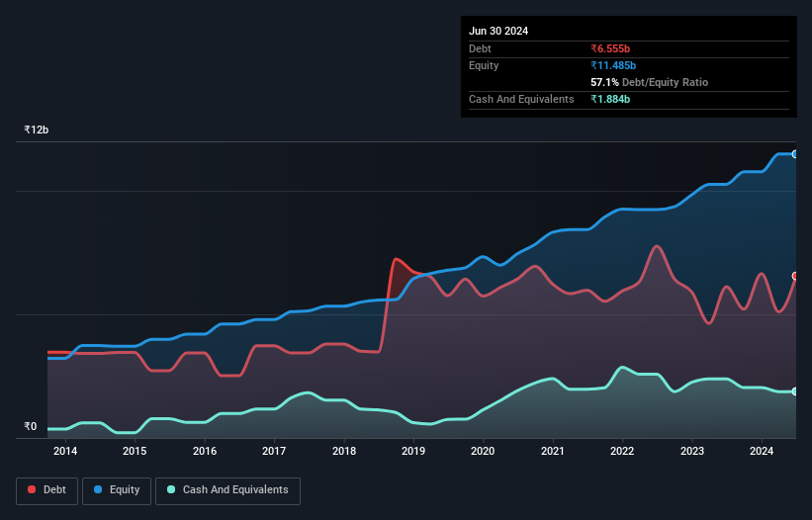Click the teal Cash And Equivalents dot
The height and width of the screenshot is (520, 812).
(x=171, y=489)
